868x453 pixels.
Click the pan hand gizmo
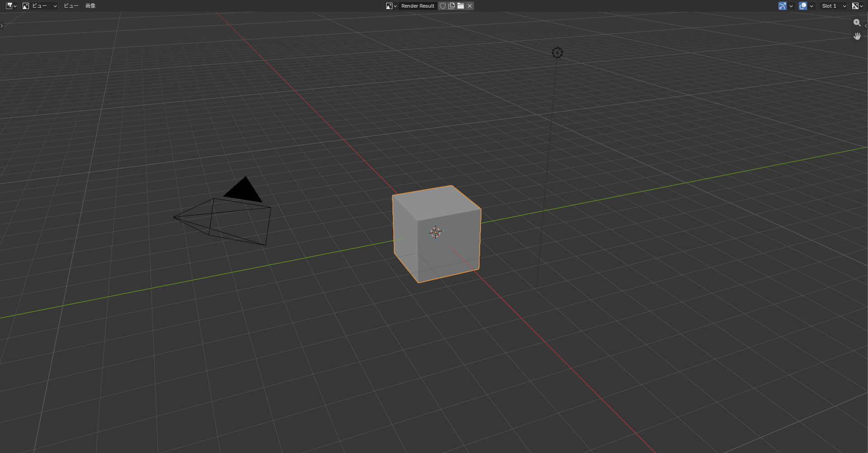point(857,36)
